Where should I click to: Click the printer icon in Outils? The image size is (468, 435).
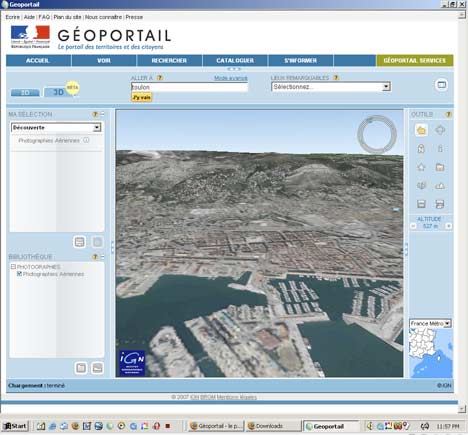tap(440, 204)
